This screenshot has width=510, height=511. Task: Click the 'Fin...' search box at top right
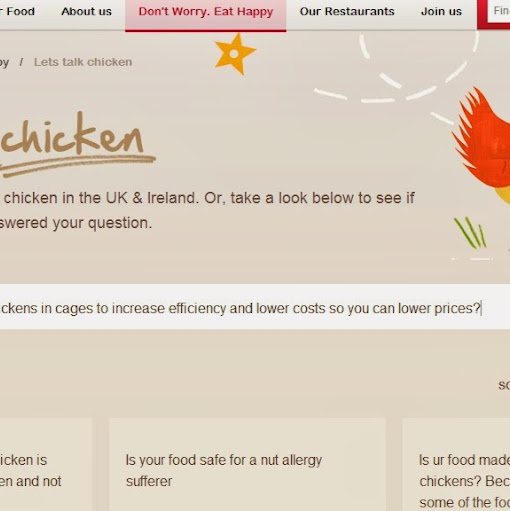coord(499,11)
